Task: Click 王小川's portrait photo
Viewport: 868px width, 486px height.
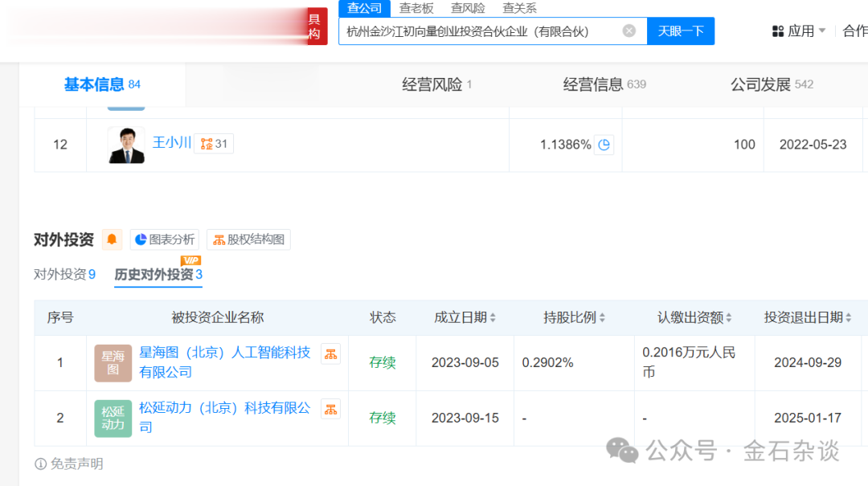Action: click(x=126, y=145)
